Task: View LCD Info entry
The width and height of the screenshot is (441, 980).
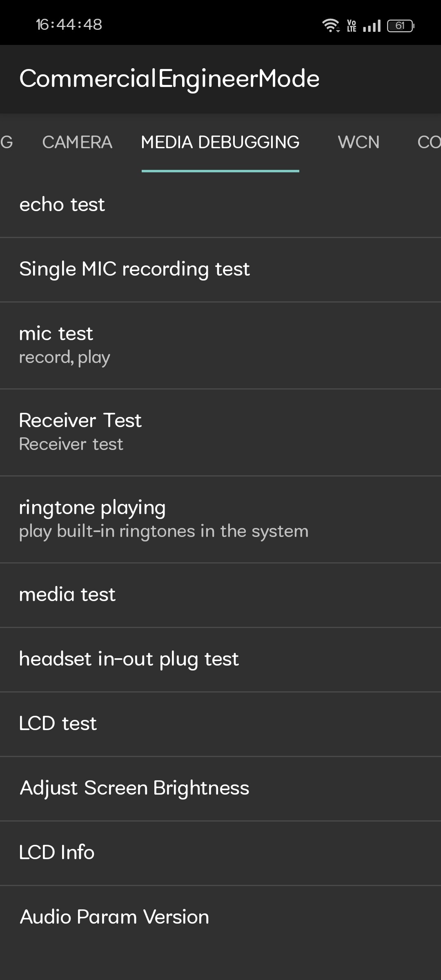Action: (x=220, y=853)
